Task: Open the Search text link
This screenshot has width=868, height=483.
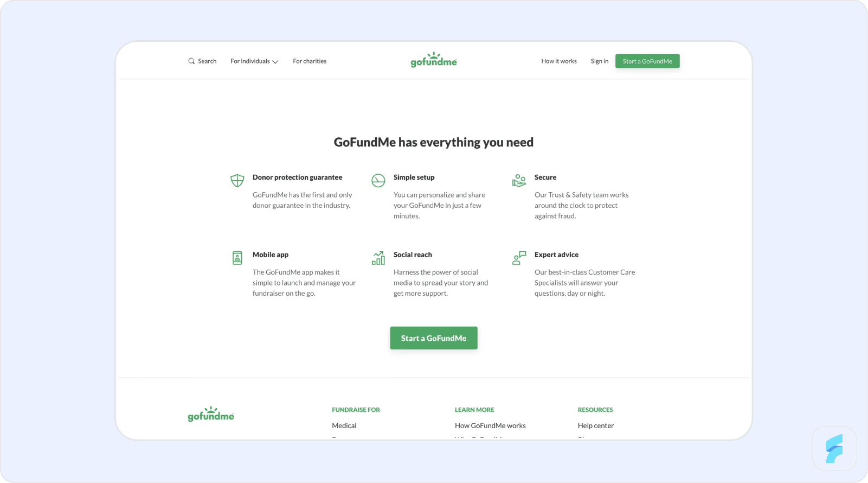Action: (207, 61)
